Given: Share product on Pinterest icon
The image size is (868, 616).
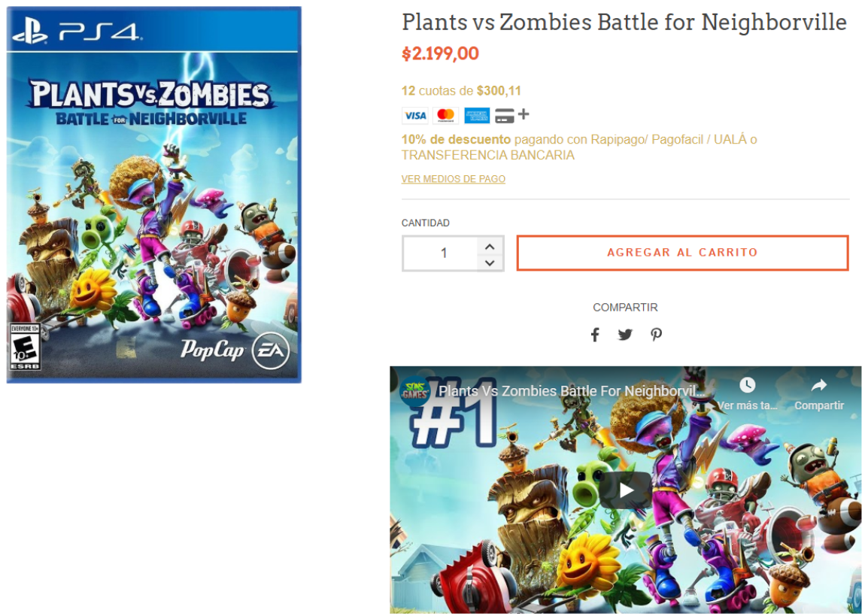Looking at the screenshot, I should click(656, 334).
